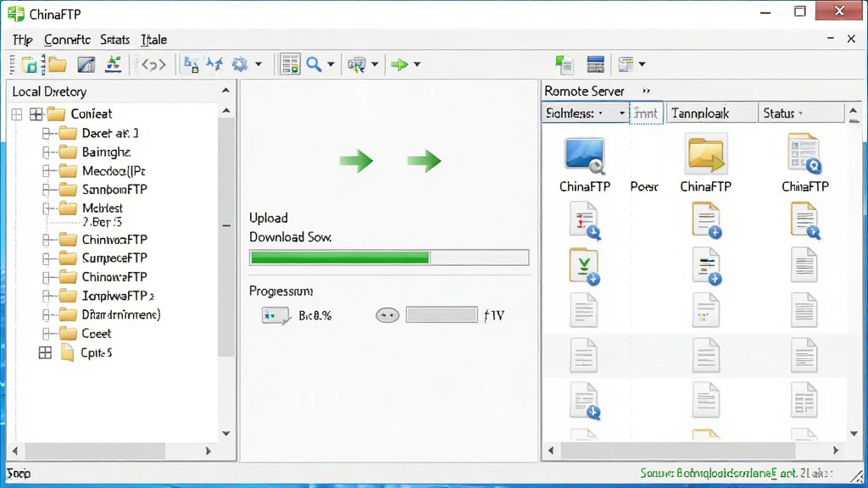Open the Soimless combo box dropdown

(621, 114)
